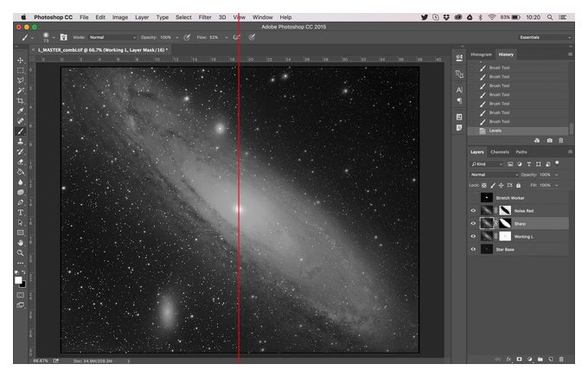This screenshot has height=377, width=588.
Task: Select the History Brush tool
Action: coord(20,151)
